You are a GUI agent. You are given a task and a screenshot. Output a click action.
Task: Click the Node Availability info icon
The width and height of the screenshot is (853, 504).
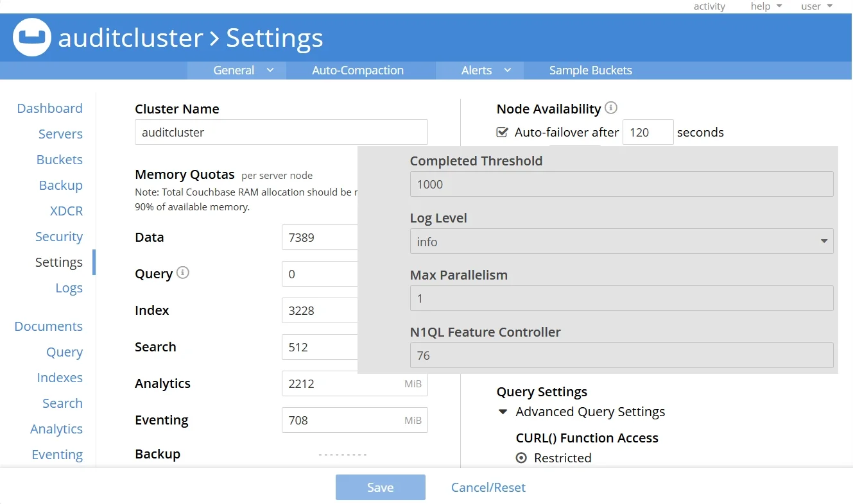[x=612, y=108]
